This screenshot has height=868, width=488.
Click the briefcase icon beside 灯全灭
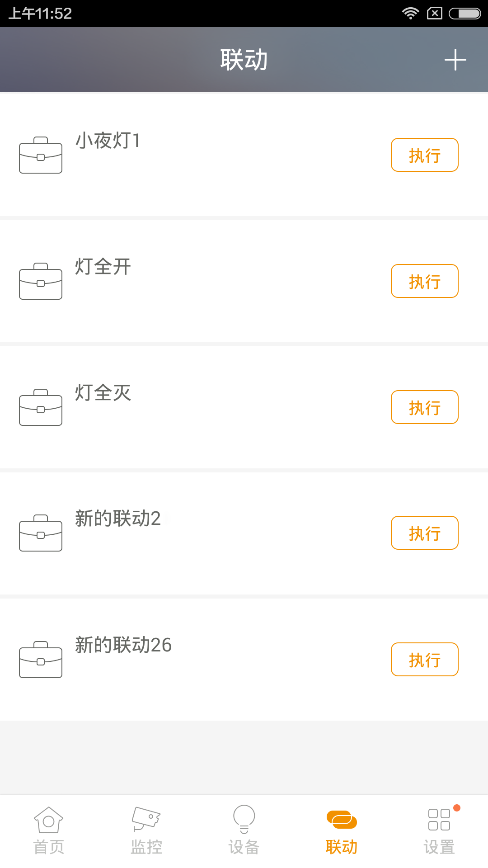[41, 407]
